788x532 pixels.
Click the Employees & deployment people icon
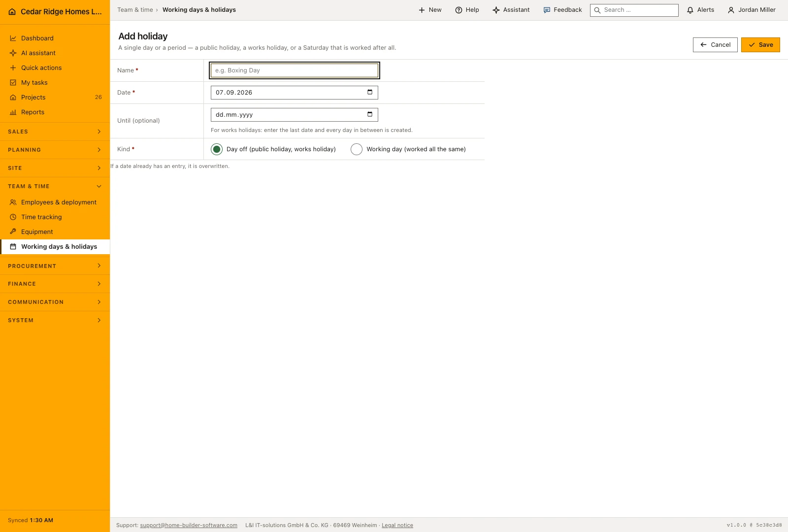(13, 202)
